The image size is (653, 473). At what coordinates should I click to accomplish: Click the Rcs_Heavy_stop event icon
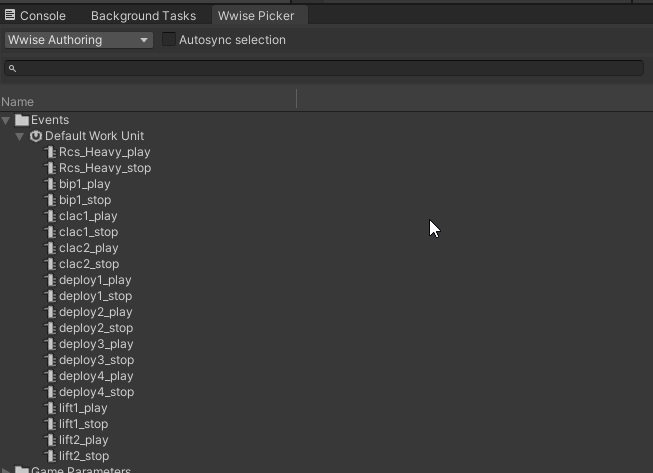coord(50,168)
